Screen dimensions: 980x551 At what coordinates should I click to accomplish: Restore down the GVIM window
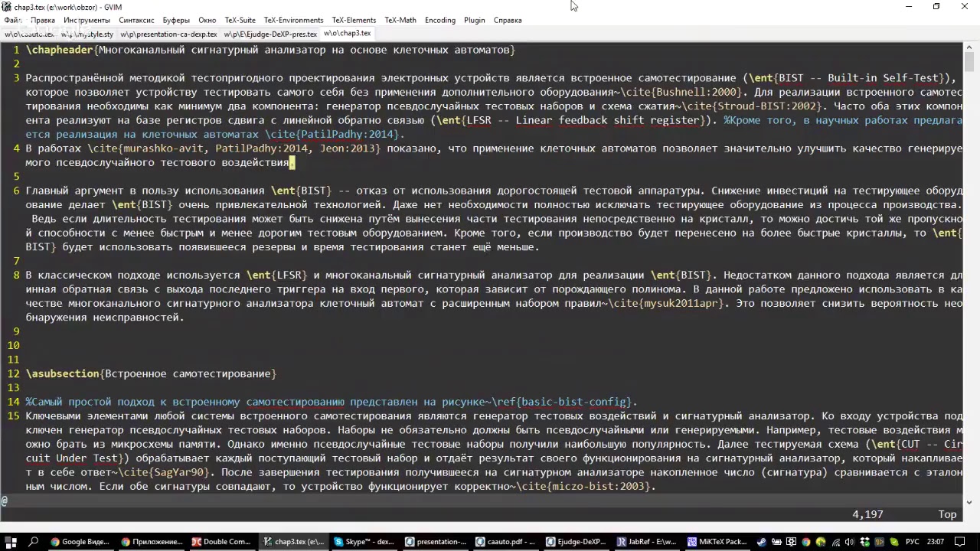point(936,7)
